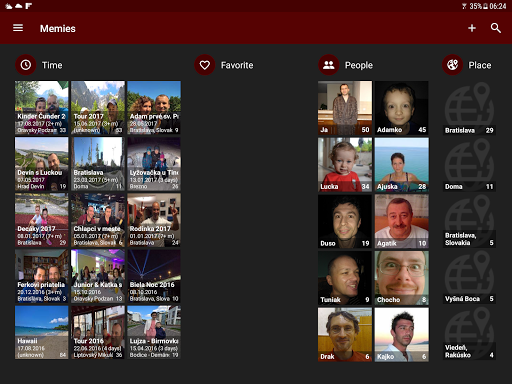Tap the Time clock icon
Image resolution: width=512 pixels, height=384 pixels.
(26, 65)
